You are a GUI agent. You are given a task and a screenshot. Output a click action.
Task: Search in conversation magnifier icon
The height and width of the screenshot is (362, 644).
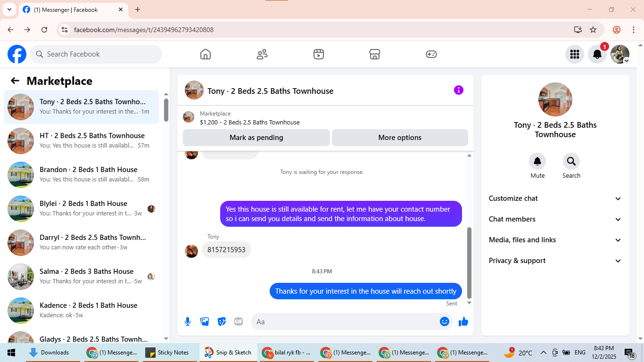pos(571,162)
